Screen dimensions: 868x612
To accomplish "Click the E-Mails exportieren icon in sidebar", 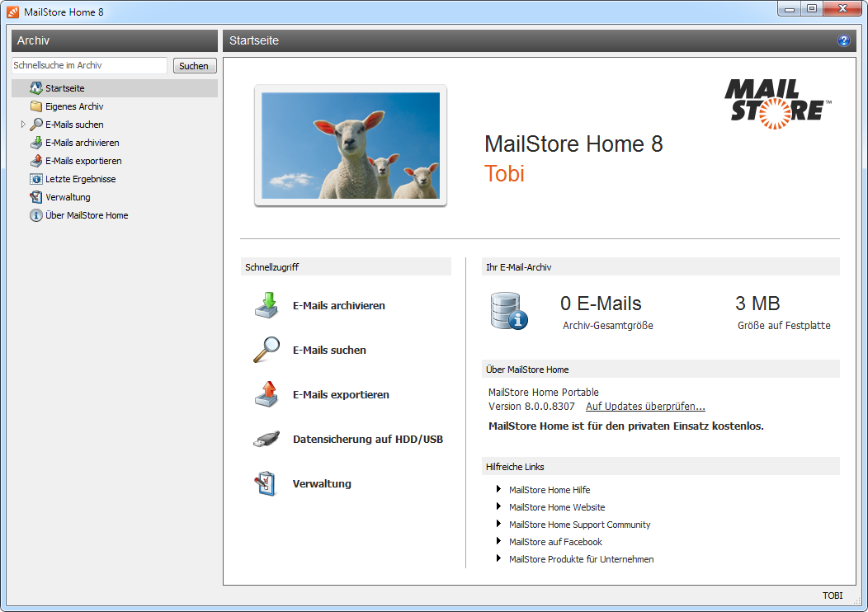I will coord(36,161).
